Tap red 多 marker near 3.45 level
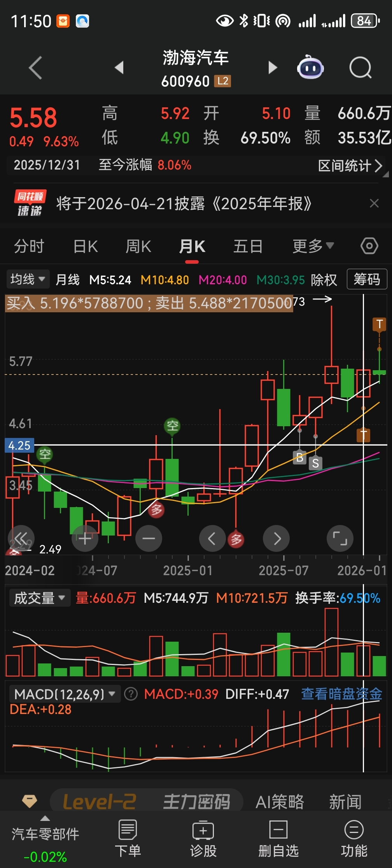392x868 pixels. 156,509
